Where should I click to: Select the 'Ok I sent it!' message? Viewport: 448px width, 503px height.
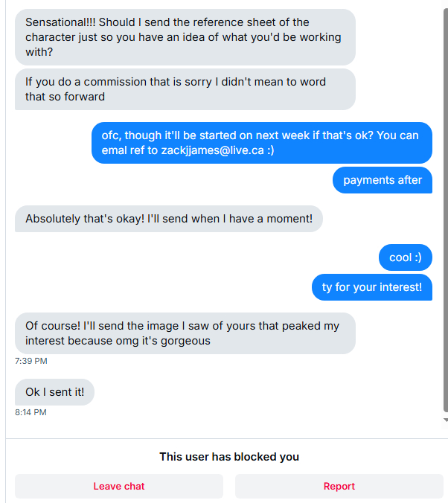(x=54, y=392)
